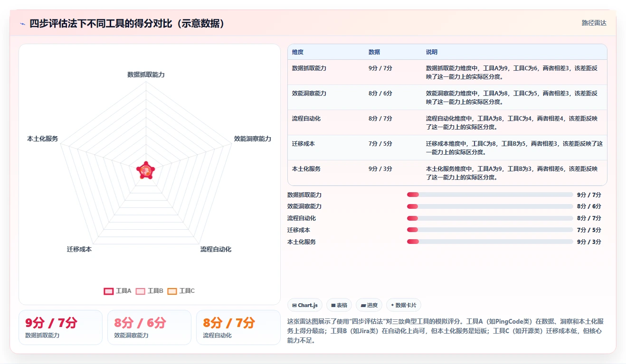Select the 本土化服务 table row cell

click(x=306, y=169)
